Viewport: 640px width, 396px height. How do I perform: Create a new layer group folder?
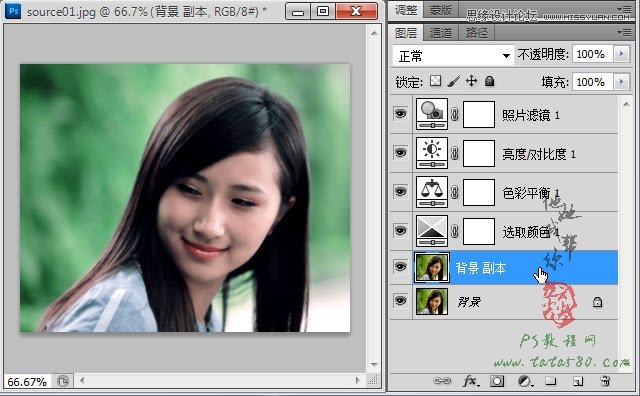(551, 381)
